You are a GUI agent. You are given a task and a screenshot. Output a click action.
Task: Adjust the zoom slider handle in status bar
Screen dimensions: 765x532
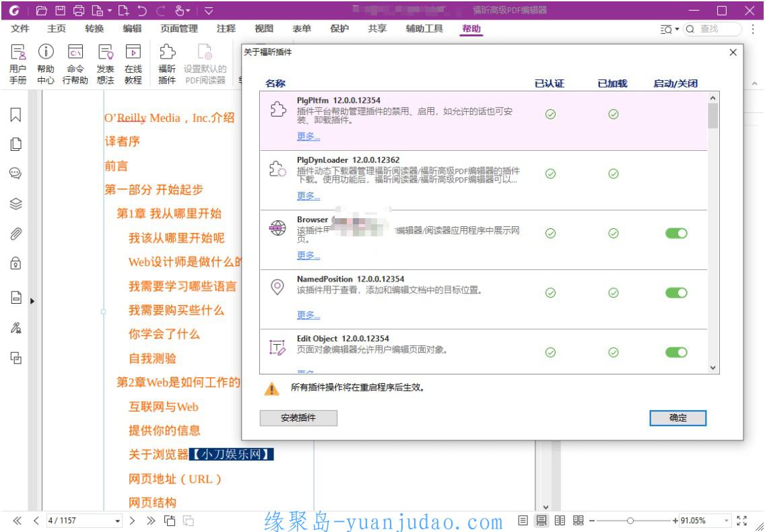click(630, 521)
